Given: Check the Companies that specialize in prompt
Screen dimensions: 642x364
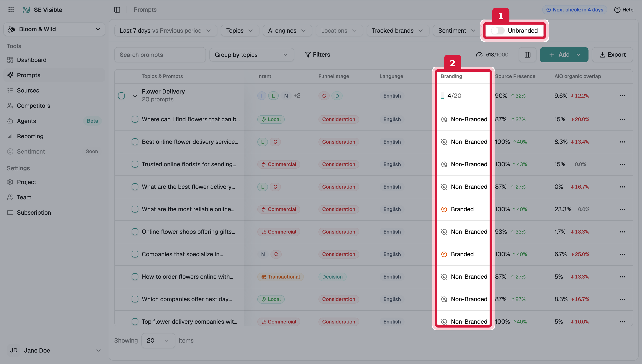Looking at the screenshot, I should [135, 254].
